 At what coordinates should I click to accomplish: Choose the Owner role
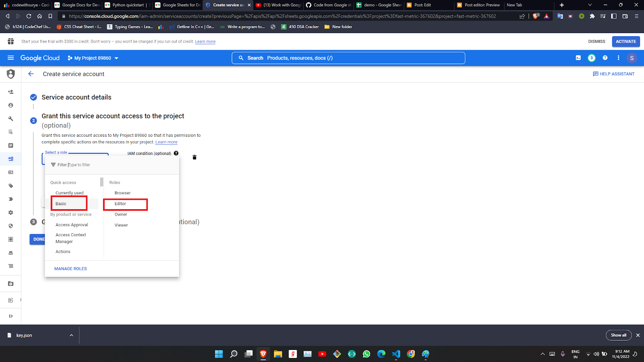[121, 214]
